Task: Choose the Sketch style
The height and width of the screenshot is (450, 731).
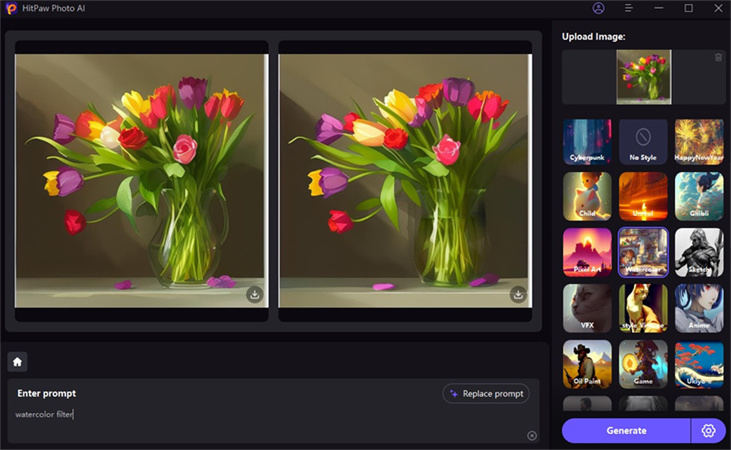Action: coord(699,252)
